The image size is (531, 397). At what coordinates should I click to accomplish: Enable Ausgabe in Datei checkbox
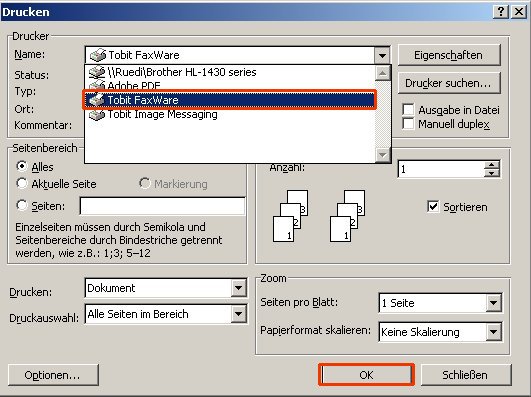408,110
